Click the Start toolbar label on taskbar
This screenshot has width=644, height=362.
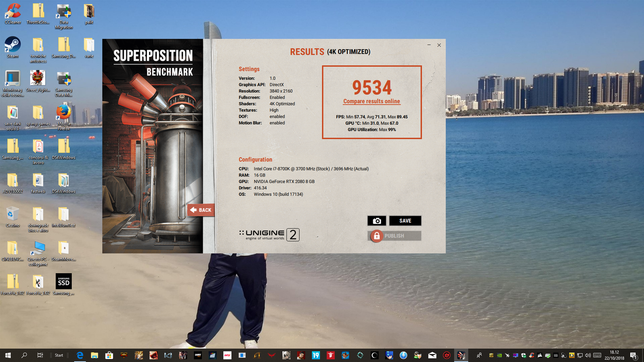pos(59,355)
